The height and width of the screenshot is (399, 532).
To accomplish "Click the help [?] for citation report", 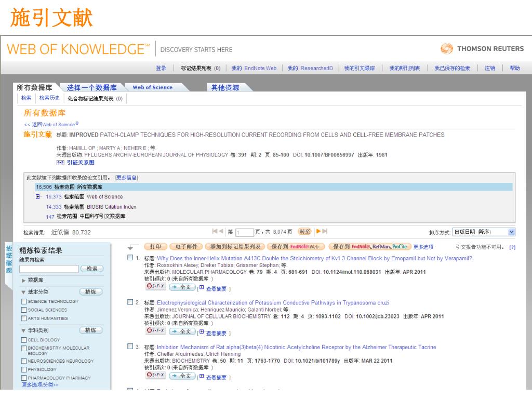I will pyautogui.click(x=512, y=247).
